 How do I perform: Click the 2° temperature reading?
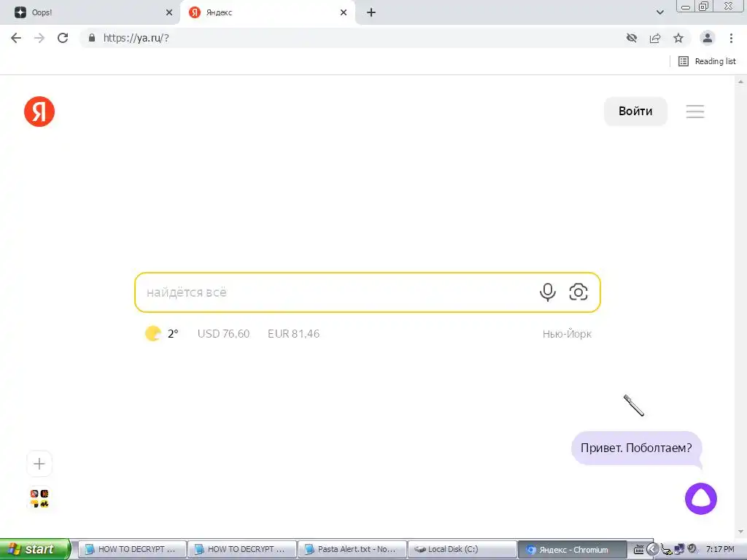(x=173, y=333)
